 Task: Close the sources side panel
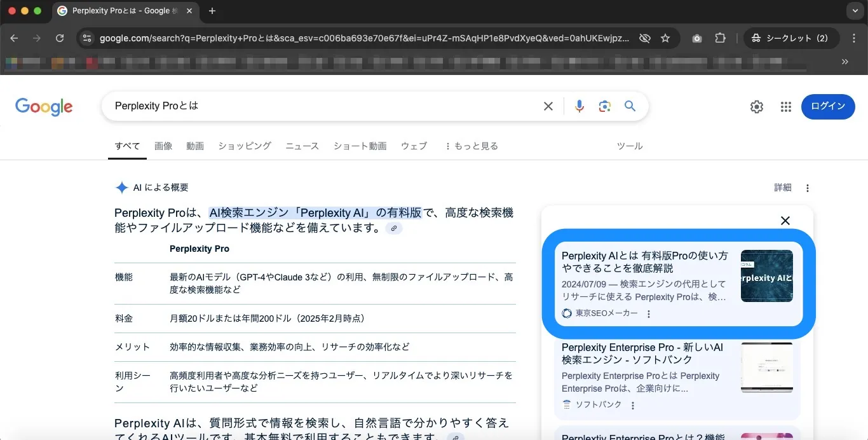coord(785,221)
